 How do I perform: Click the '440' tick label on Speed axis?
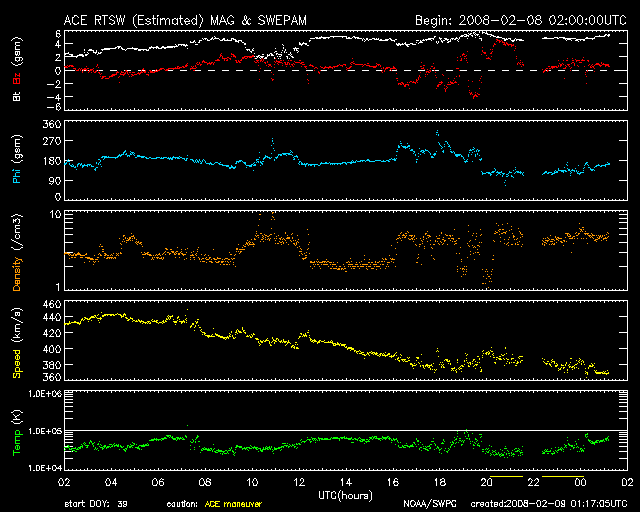[x=52, y=317]
